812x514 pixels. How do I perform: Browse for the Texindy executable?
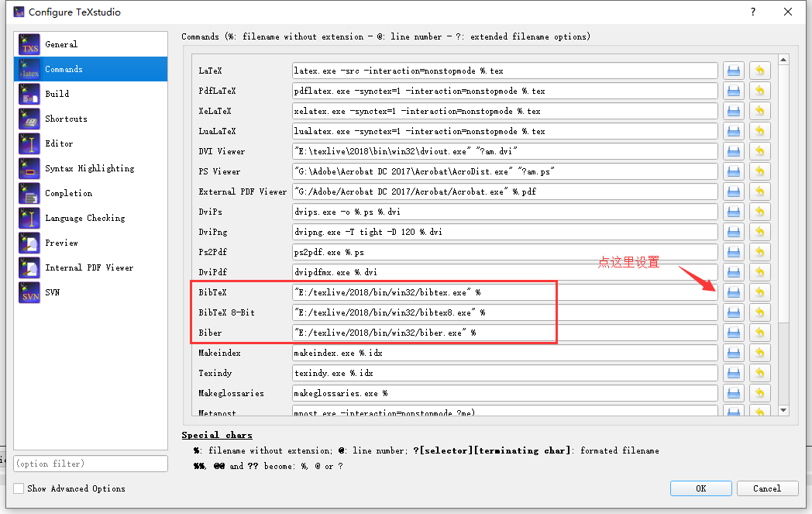pyautogui.click(x=733, y=374)
